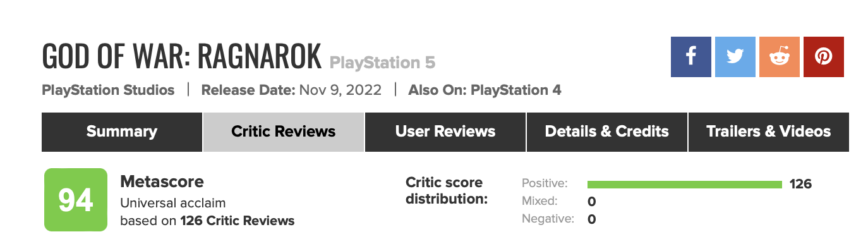Screen dimensions: 868x239
Task: Share the page via Twitter icon
Action: 735,57
